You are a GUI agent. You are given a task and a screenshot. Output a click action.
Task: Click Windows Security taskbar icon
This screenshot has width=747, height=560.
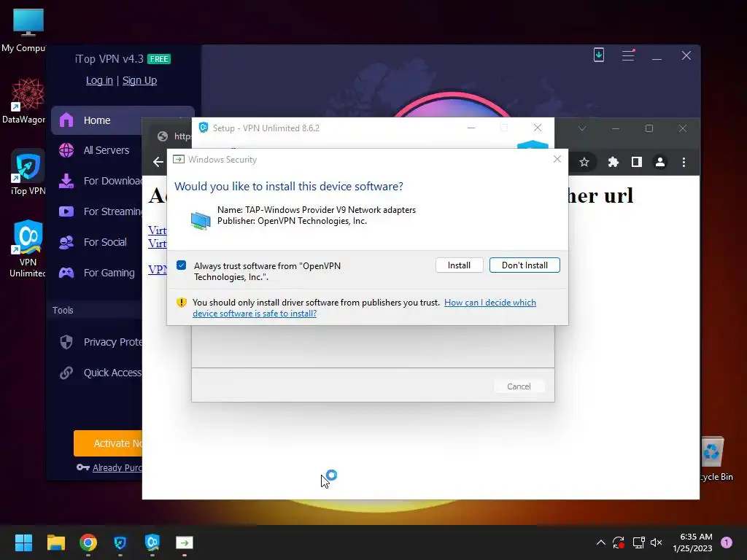[x=185, y=542]
